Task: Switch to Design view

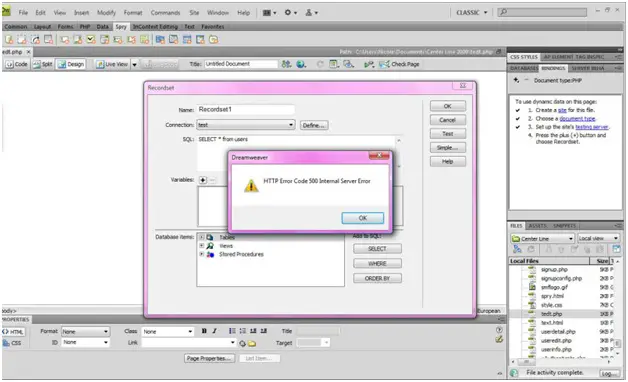Action: click(x=71, y=64)
